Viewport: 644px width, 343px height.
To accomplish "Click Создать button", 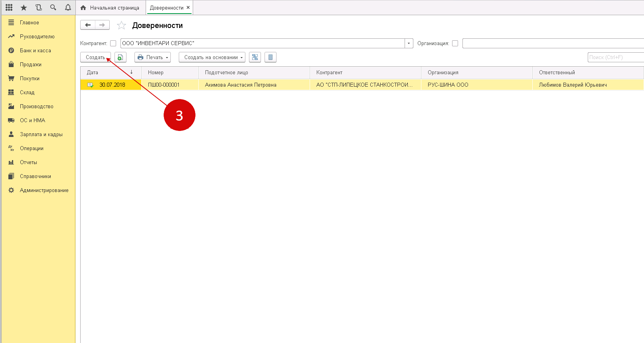I will (95, 57).
